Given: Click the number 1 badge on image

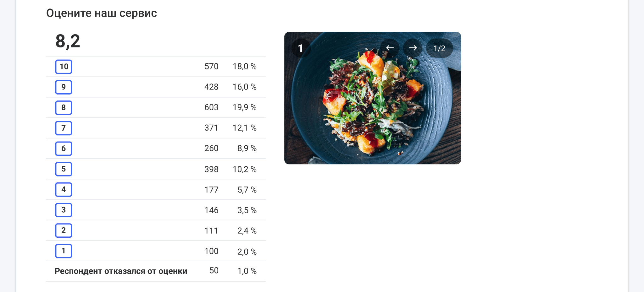Looking at the screenshot, I should [x=301, y=48].
